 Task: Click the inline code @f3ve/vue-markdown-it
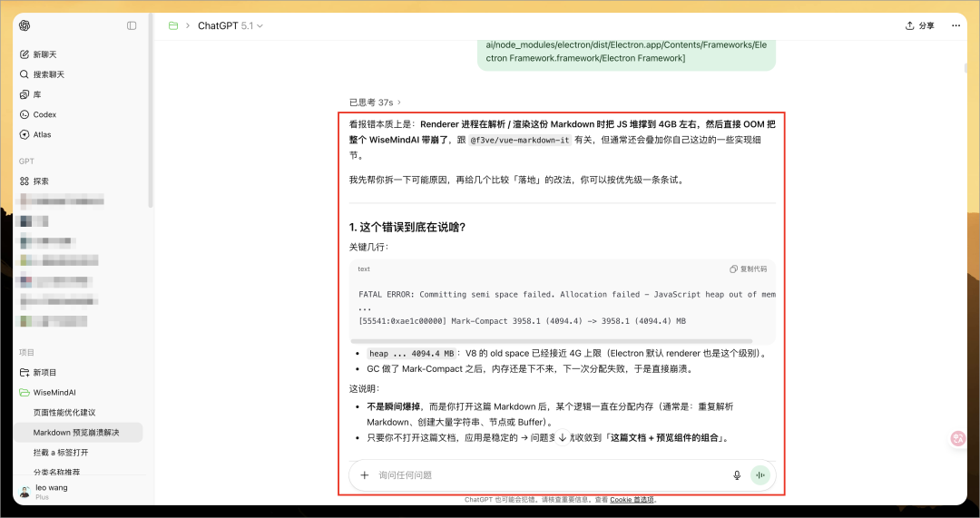520,141
